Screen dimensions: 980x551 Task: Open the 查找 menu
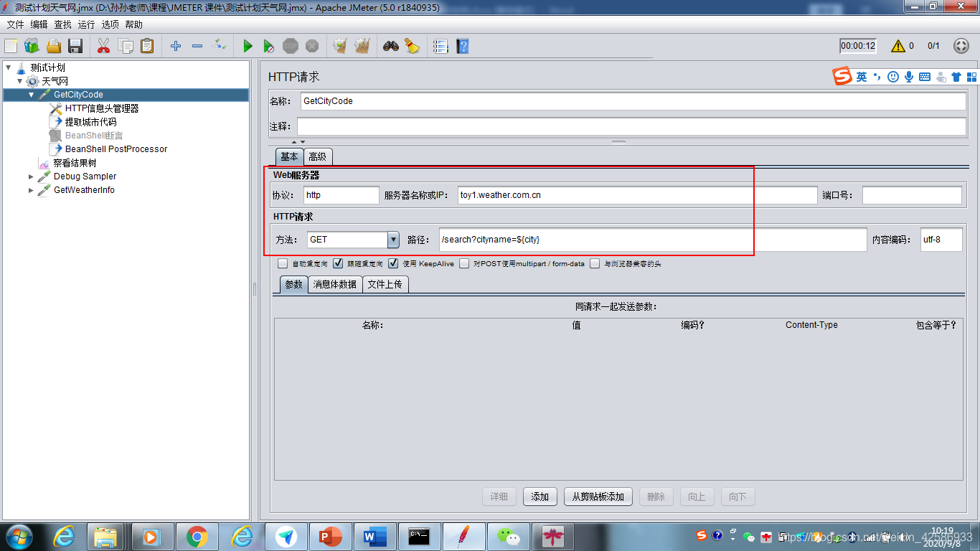point(63,24)
